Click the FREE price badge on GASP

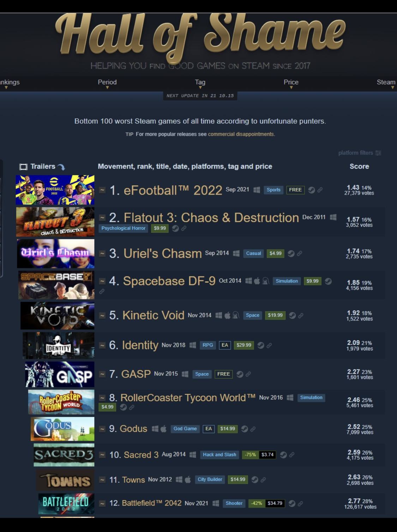coord(223,374)
